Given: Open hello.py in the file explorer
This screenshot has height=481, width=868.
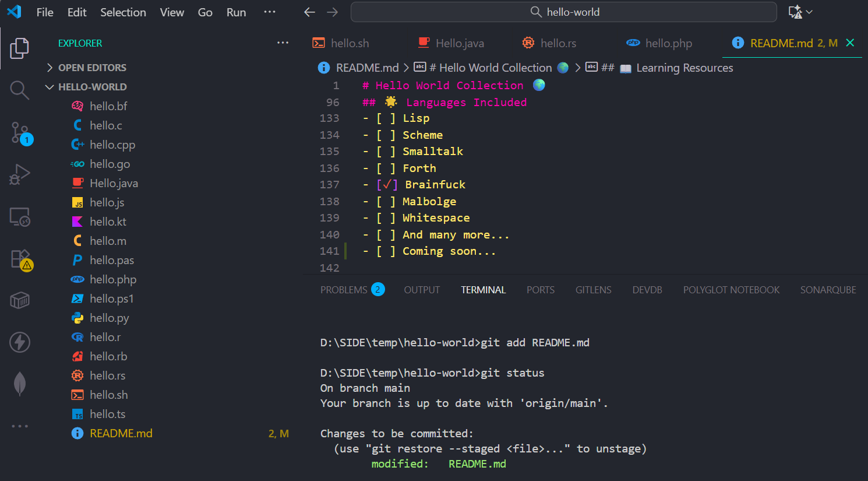Looking at the screenshot, I should (109, 318).
